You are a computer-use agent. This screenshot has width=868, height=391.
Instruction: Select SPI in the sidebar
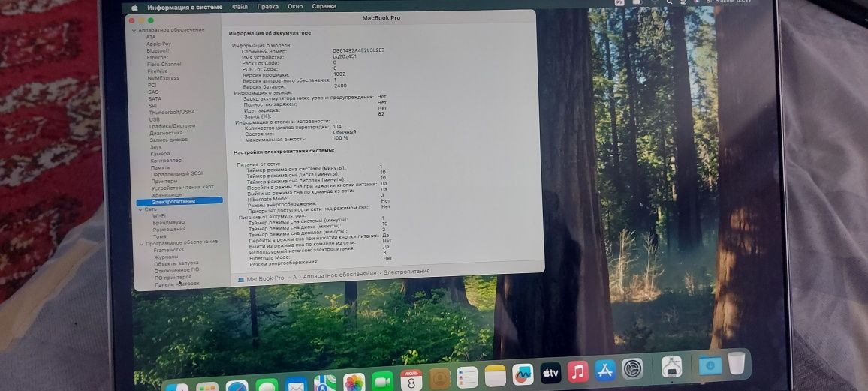tap(152, 106)
